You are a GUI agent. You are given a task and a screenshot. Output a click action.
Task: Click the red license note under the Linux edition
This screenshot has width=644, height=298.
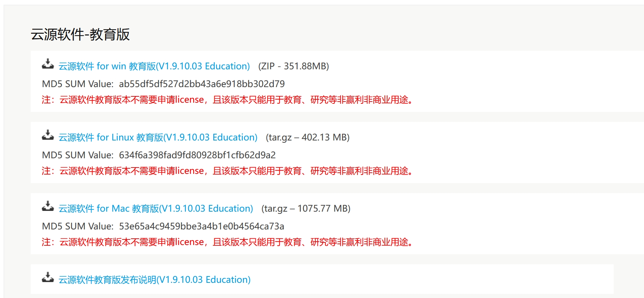pos(228,171)
